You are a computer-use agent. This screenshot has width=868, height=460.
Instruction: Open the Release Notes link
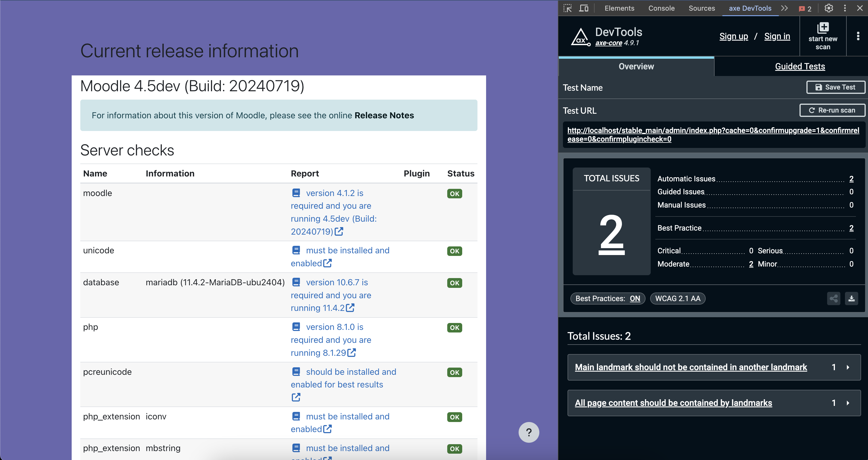384,115
